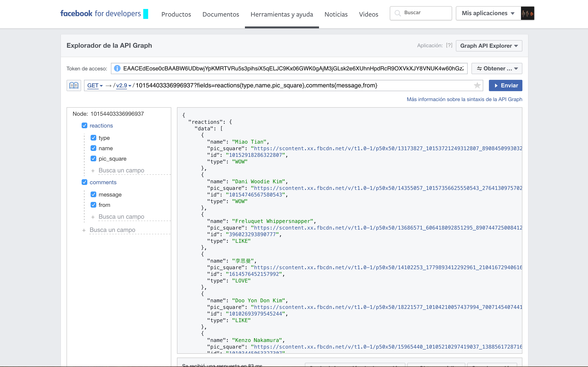Click the Enviar button
The image size is (588, 367).
505,85
